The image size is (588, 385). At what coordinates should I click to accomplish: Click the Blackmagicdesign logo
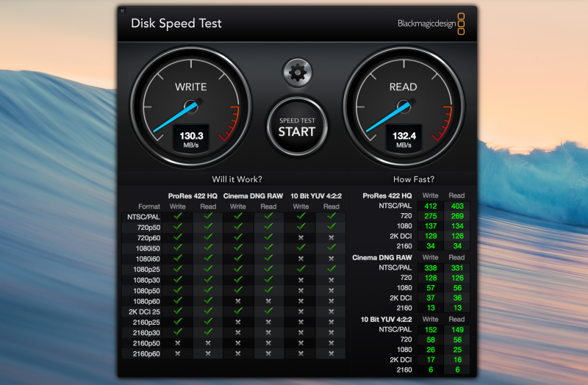pyautogui.click(x=431, y=24)
